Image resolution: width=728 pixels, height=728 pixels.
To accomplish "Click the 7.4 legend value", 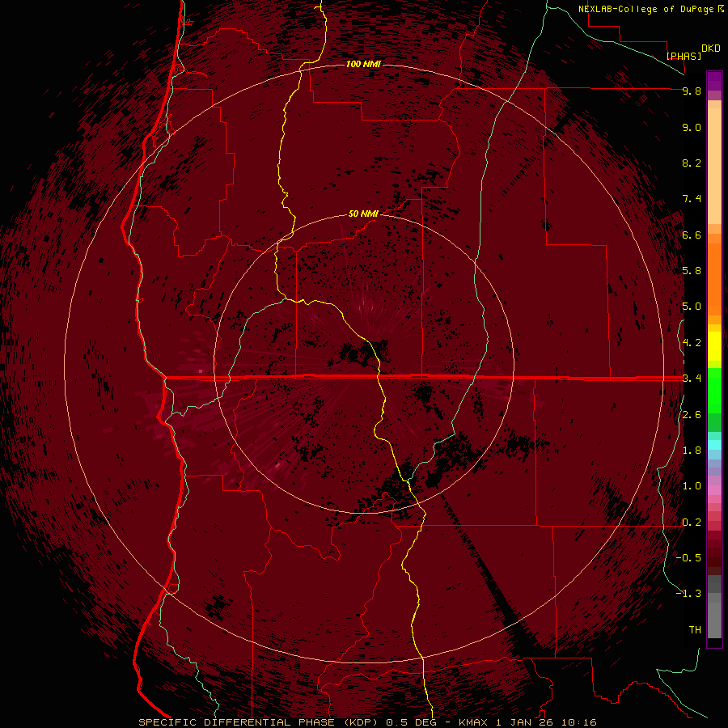I will (692, 199).
